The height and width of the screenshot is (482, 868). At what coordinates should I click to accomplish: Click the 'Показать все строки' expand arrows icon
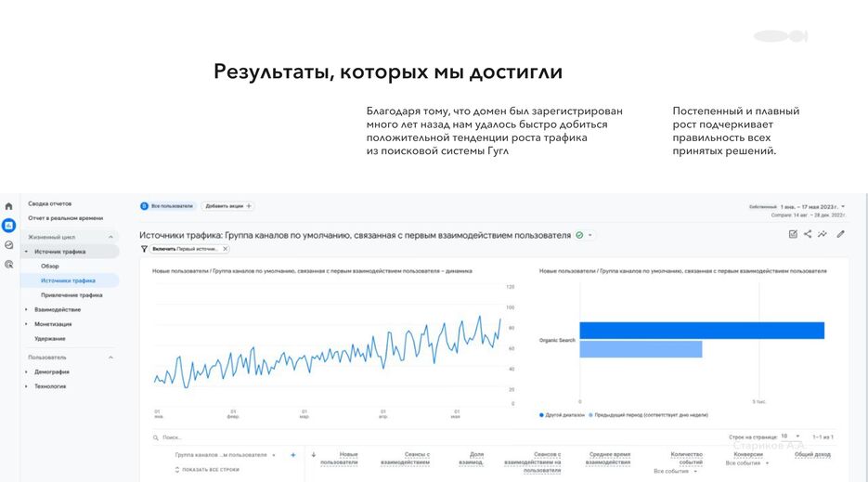(177, 470)
